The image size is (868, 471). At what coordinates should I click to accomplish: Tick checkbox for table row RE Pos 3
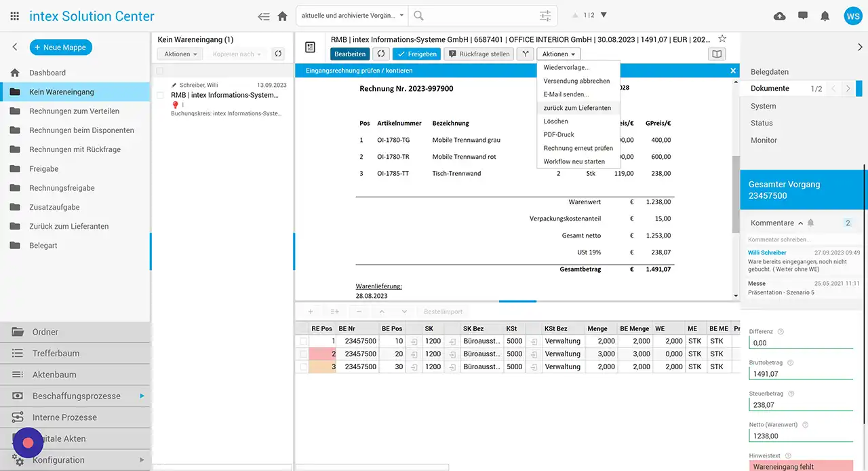point(304,367)
